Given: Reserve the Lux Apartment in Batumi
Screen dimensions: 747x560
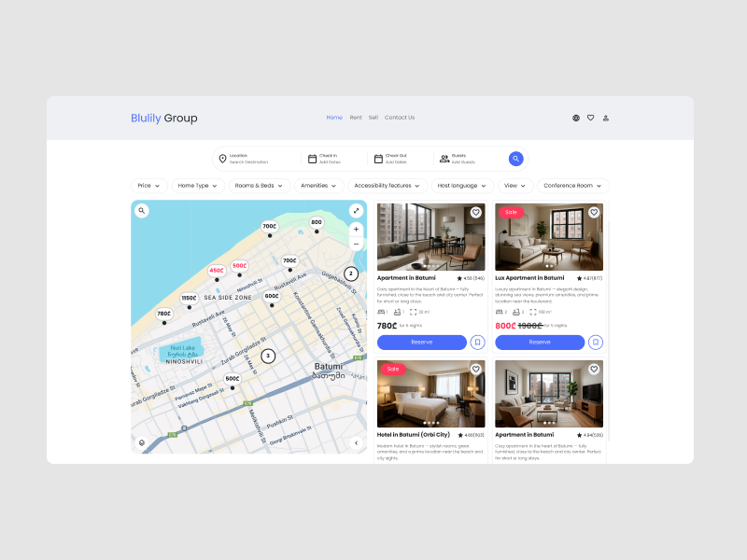Looking at the screenshot, I should click(541, 343).
